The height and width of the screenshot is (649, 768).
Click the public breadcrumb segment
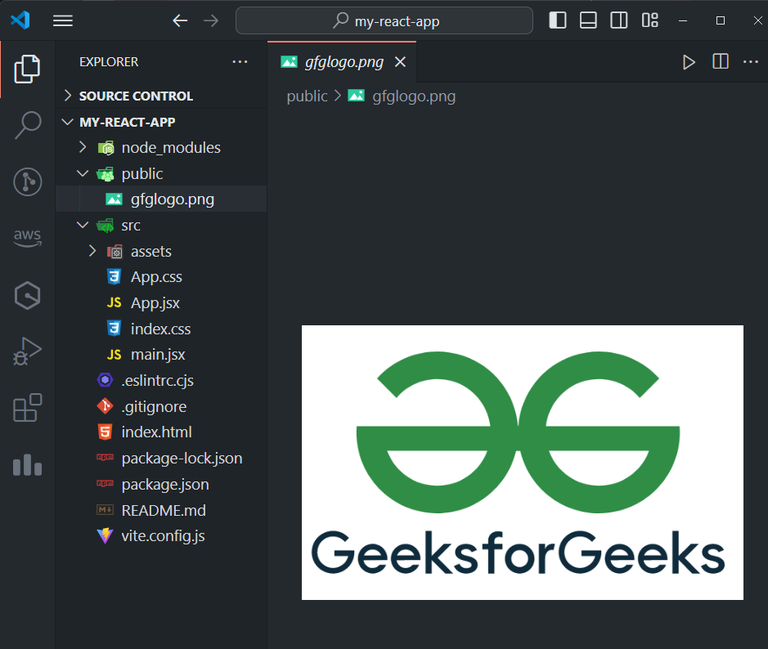(307, 96)
